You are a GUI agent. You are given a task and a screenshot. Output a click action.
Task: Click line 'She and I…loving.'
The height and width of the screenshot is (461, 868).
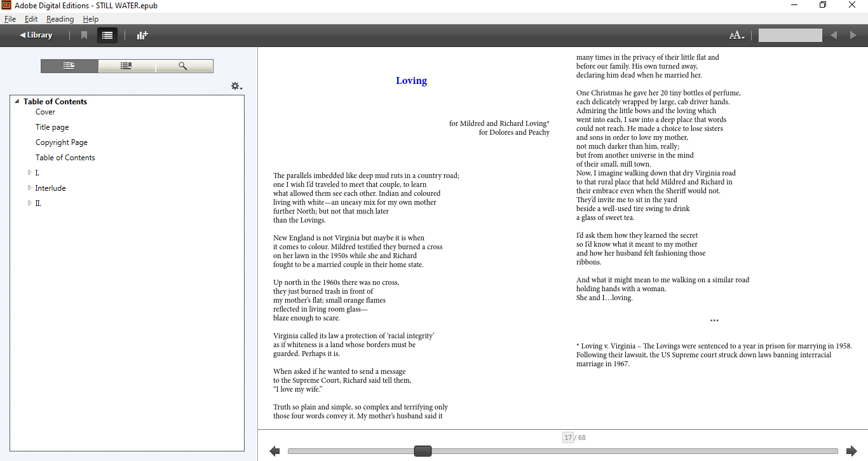click(604, 298)
